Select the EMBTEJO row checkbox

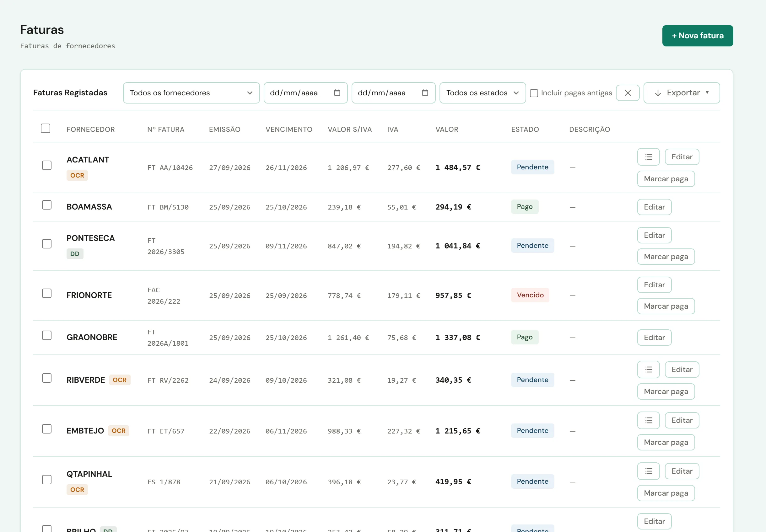coord(47,429)
